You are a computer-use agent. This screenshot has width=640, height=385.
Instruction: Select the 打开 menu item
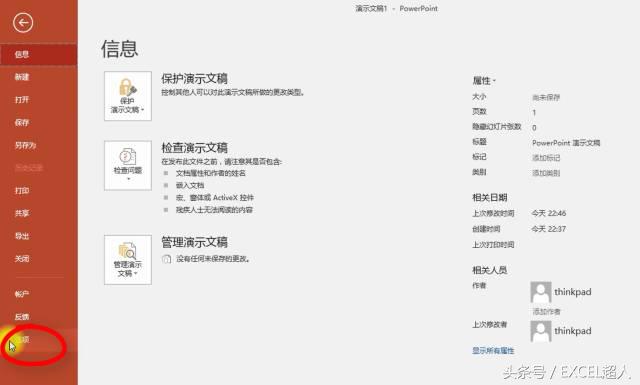pos(38,100)
